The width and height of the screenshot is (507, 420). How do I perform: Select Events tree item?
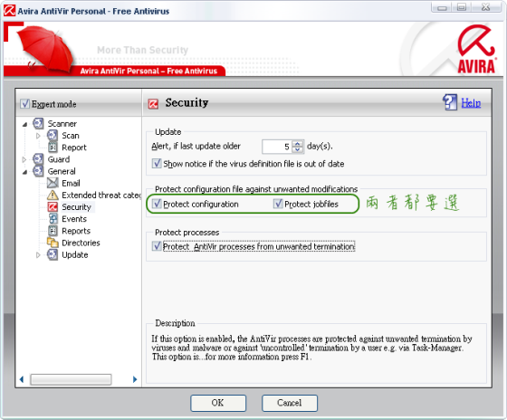click(x=74, y=219)
